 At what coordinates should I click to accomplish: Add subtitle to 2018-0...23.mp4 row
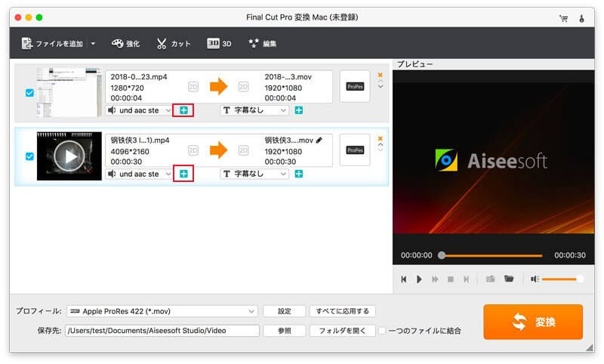(298, 110)
